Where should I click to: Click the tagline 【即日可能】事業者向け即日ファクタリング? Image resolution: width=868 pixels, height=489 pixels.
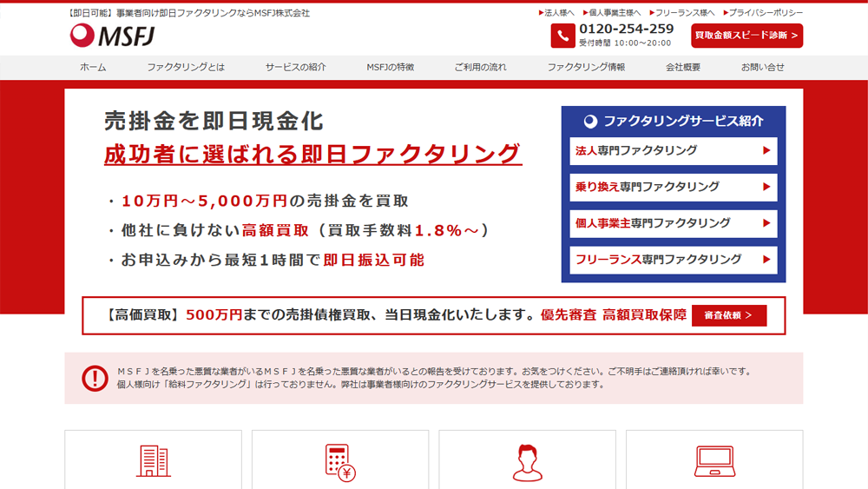(187, 13)
